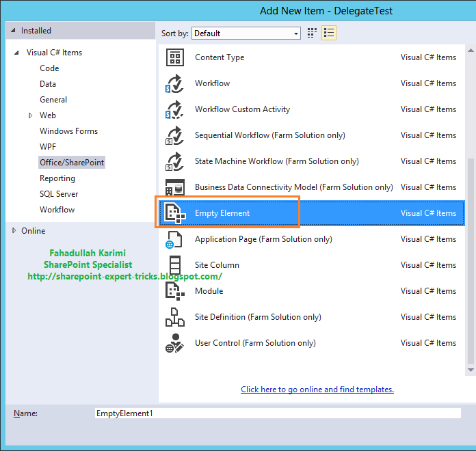Click the scrollbar up arrow
Image resolution: width=476 pixels, height=451 pixels.
coord(471,51)
